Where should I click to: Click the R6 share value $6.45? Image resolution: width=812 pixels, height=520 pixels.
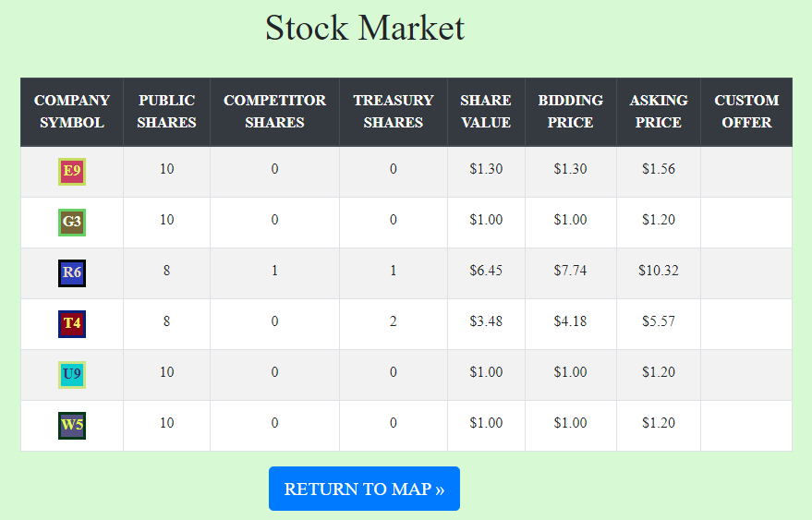[486, 271]
